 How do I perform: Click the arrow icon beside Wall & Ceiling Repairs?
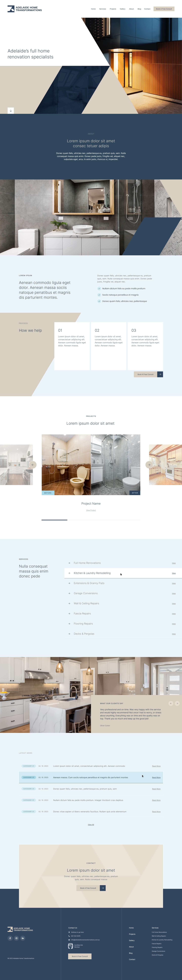point(69,603)
